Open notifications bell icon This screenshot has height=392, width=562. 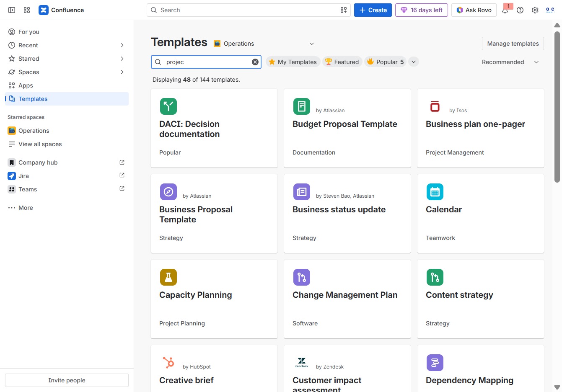pyautogui.click(x=505, y=10)
